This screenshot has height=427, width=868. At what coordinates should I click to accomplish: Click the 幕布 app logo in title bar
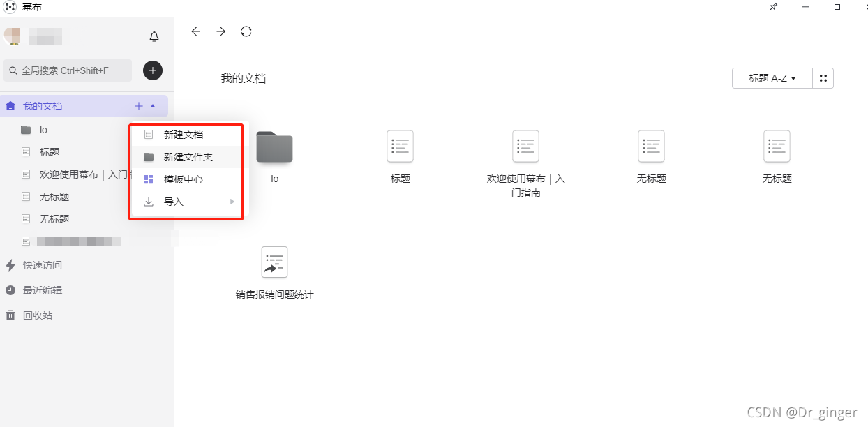10,7
